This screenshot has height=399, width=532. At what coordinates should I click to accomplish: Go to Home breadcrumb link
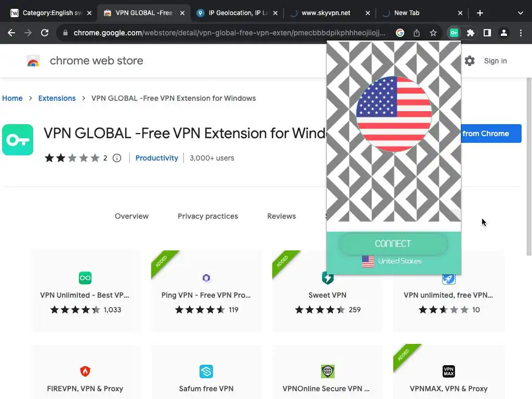12,98
